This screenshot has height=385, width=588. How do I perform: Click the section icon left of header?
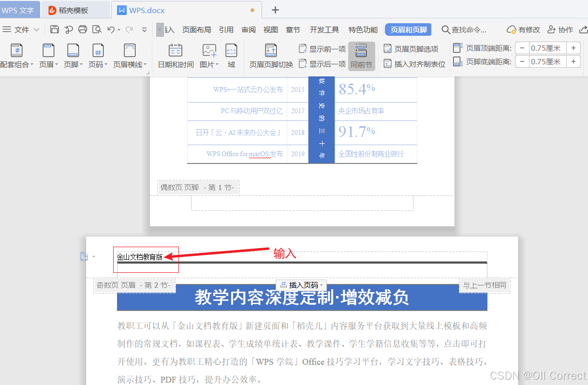click(x=84, y=256)
